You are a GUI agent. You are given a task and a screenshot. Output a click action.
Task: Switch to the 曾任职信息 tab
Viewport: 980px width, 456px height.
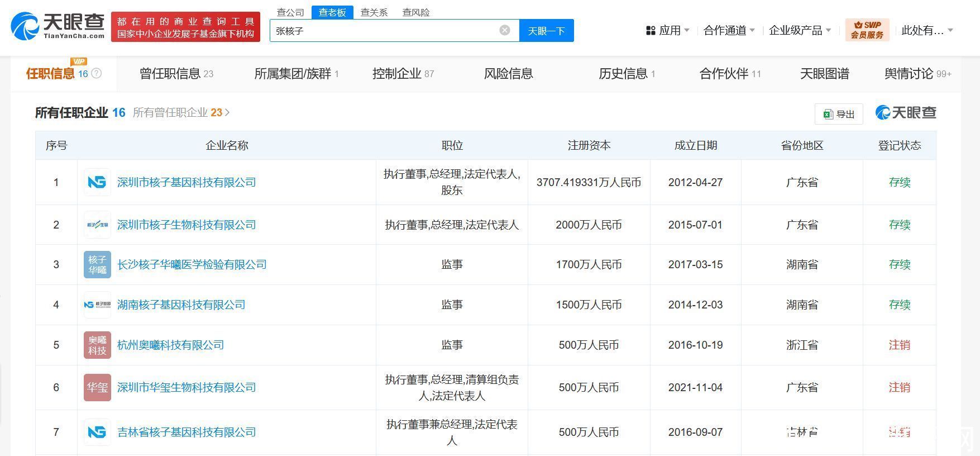pyautogui.click(x=176, y=73)
